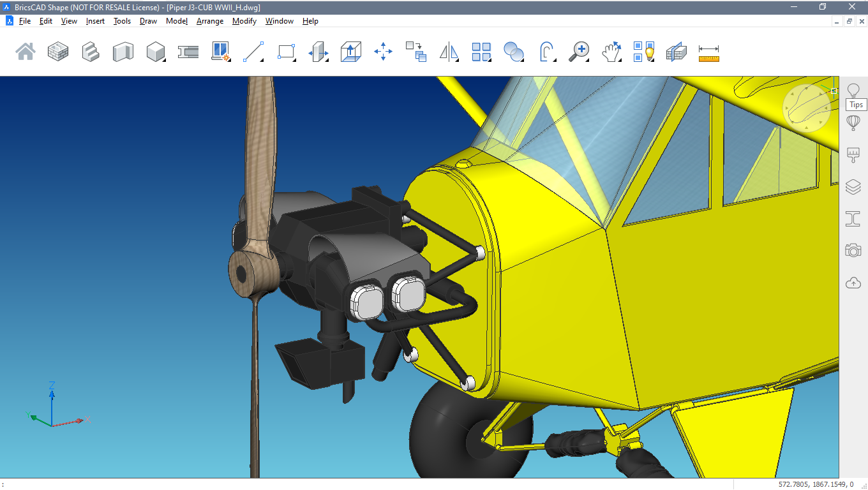Viewport: 868px width, 490px height.
Task: Open the Materials paintbrush panel
Action: click(853, 154)
